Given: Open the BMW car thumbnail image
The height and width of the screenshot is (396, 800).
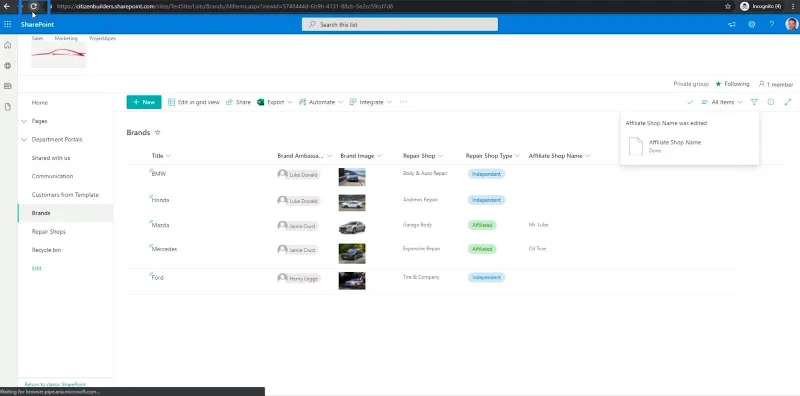Looking at the screenshot, I should pyautogui.click(x=352, y=177).
